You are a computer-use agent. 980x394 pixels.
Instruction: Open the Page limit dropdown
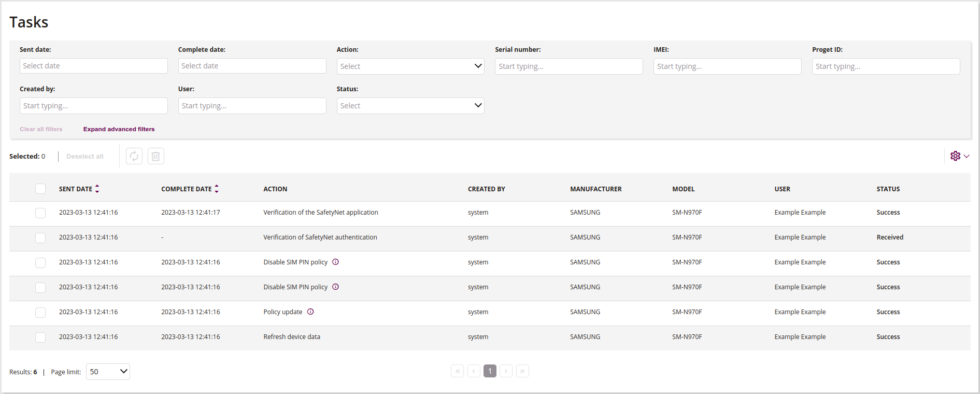click(x=108, y=372)
